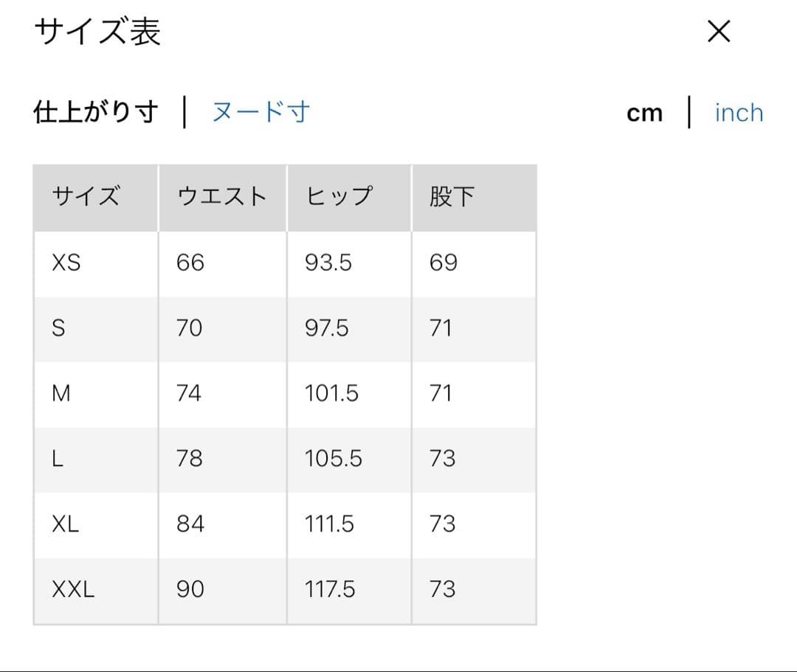Click the 101.5 hip measurement cell

(331, 393)
